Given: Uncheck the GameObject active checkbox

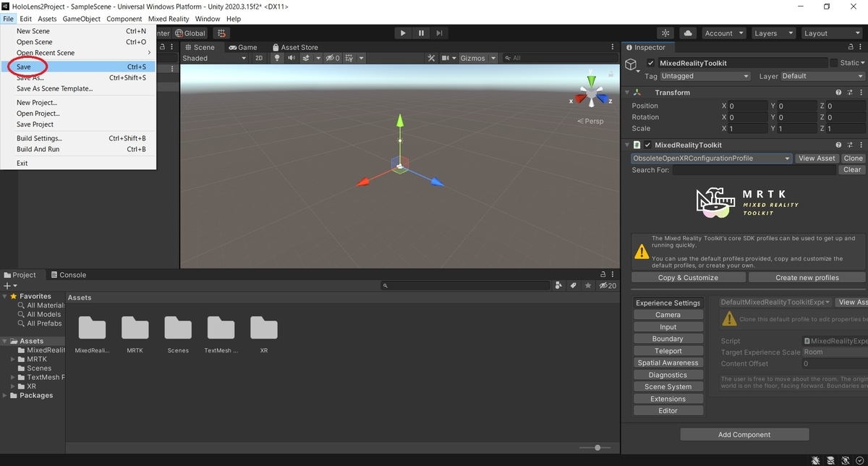Looking at the screenshot, I should 650,63.
